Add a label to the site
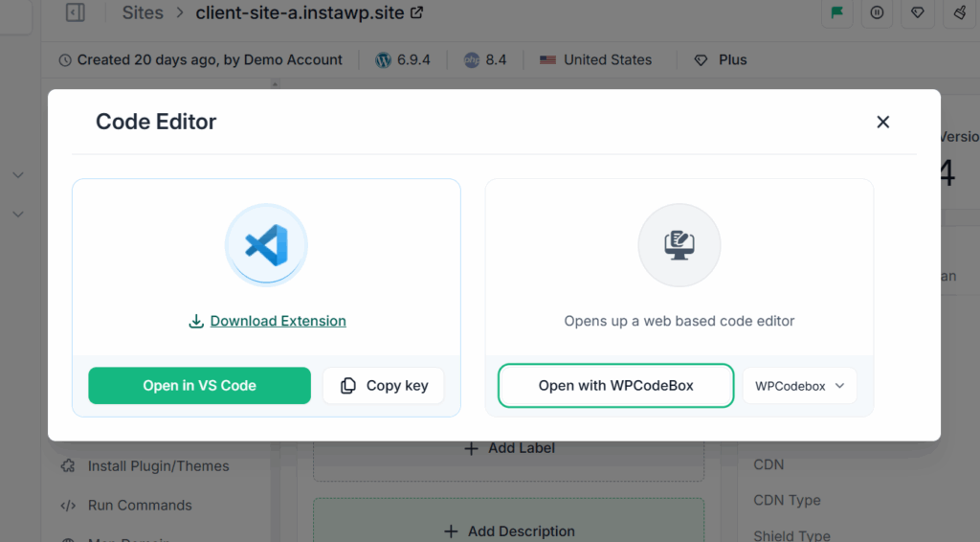 (x=509, y=448)
